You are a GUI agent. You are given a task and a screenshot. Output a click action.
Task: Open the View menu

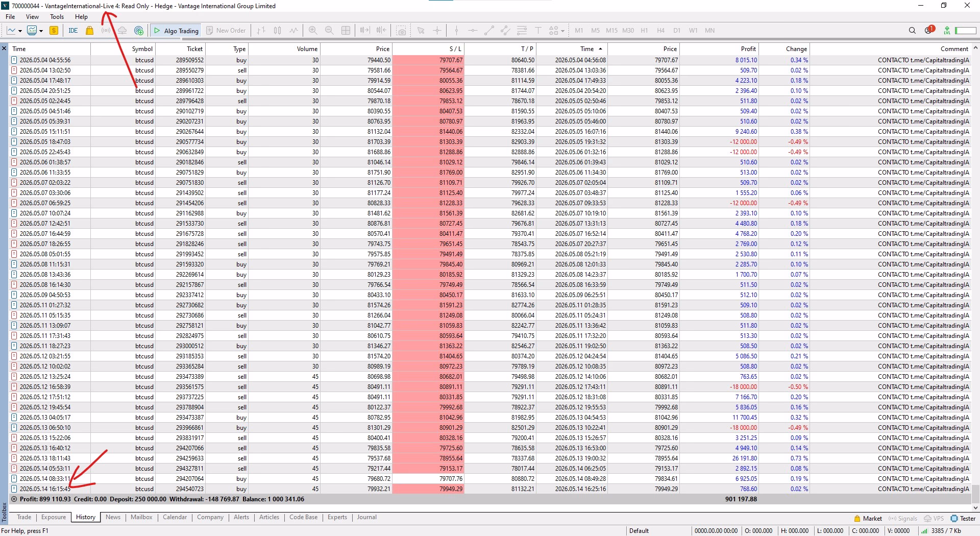click(x=32, y=17)
